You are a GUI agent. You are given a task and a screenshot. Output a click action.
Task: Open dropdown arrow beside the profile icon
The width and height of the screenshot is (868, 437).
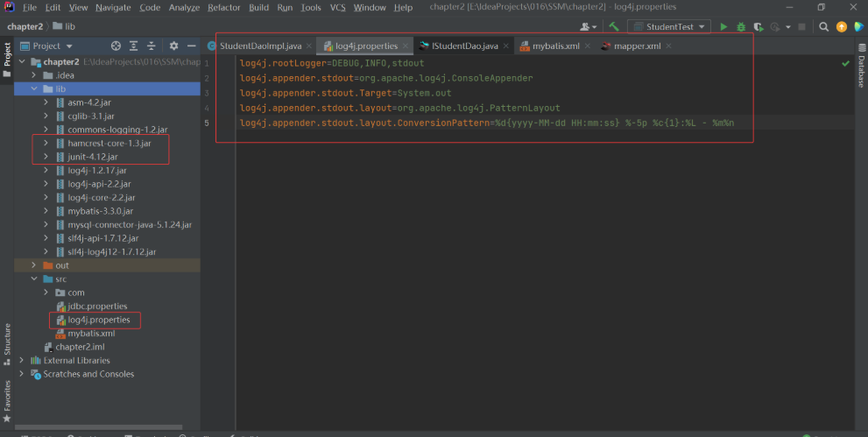(788, 26)
